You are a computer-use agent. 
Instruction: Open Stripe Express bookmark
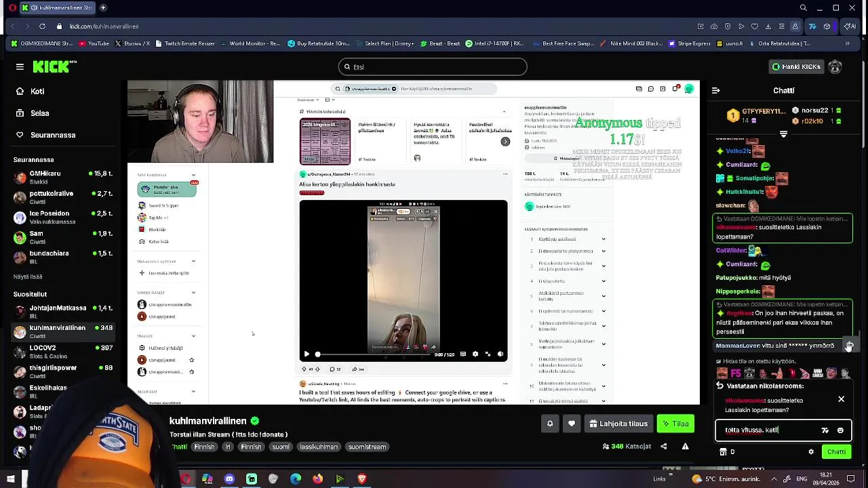(x=690, y=43)
